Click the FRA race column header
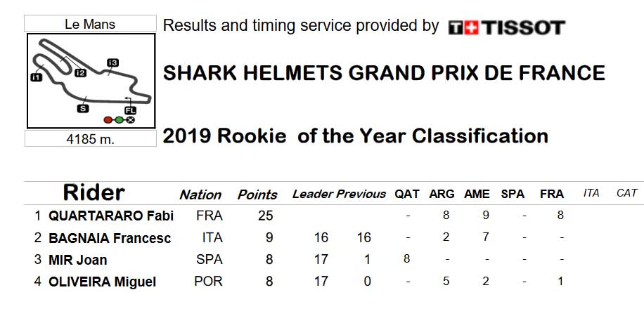Viewport: 644px width, 330px height. (x=552, y=194)
